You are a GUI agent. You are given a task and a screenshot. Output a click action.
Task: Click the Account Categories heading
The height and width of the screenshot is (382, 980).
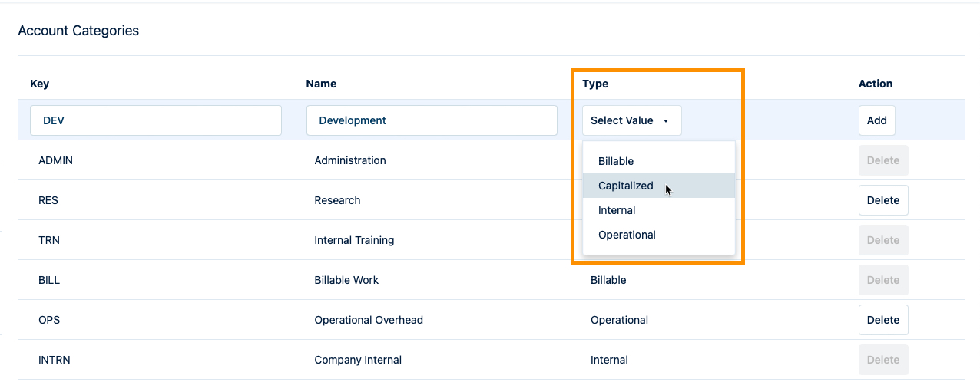(x=78, y=31)
